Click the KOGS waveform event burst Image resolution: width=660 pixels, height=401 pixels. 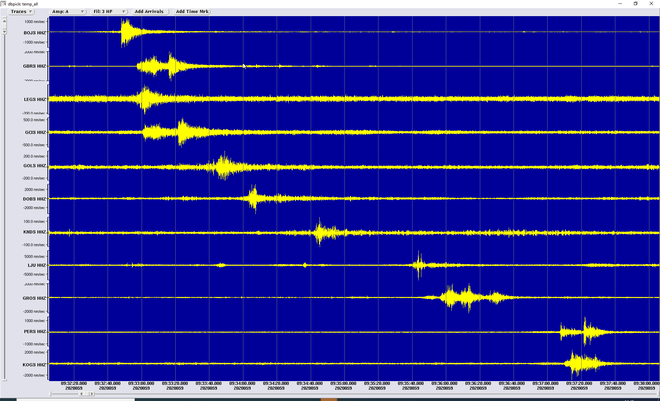(x=583, y=364)
